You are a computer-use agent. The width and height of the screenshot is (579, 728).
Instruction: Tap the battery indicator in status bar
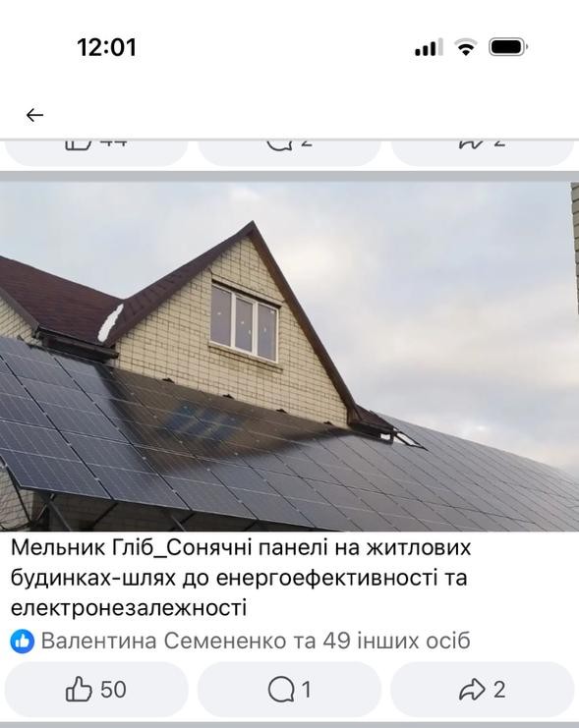point(508,47)
